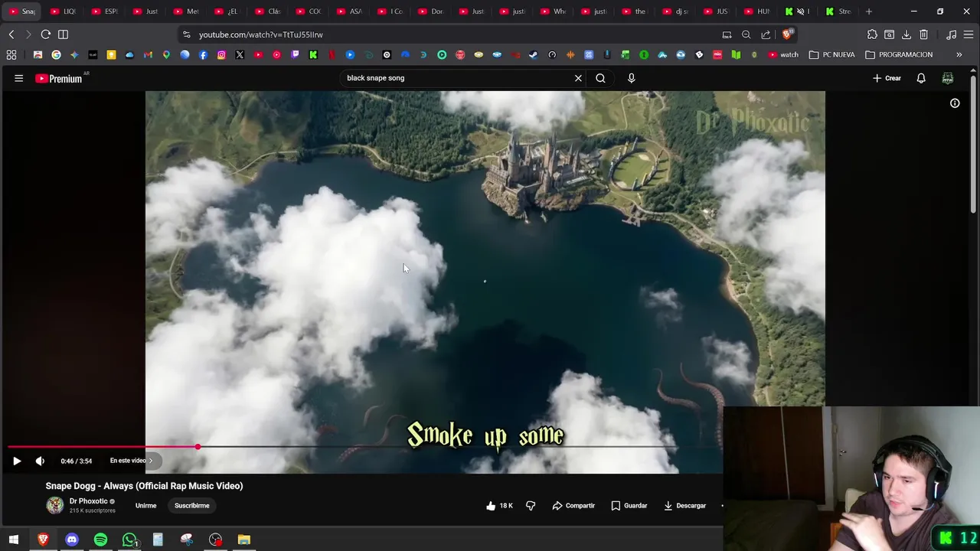
Task: Open browser downloads arrow icon
Action: click(906, 34)
